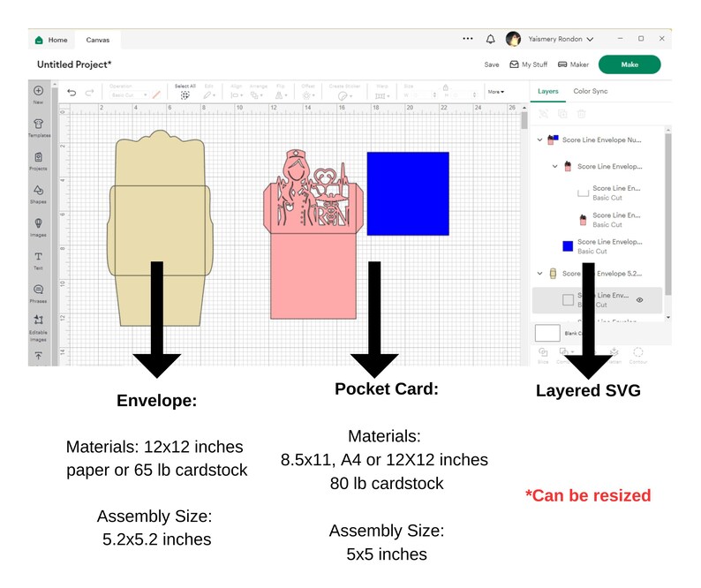The height and width of the screenshot is (588, 701).
Task: Open the Align dropdown
Action: click(x=237, y=95)
